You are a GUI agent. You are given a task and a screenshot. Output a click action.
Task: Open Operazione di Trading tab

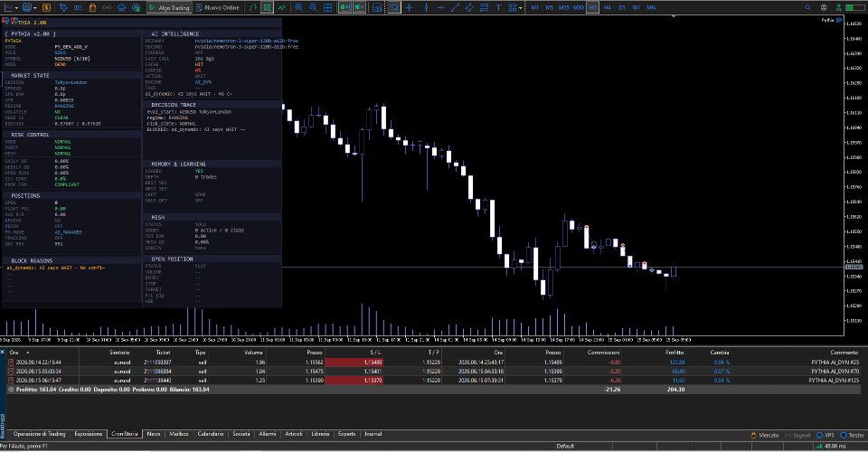pos(39,434)
